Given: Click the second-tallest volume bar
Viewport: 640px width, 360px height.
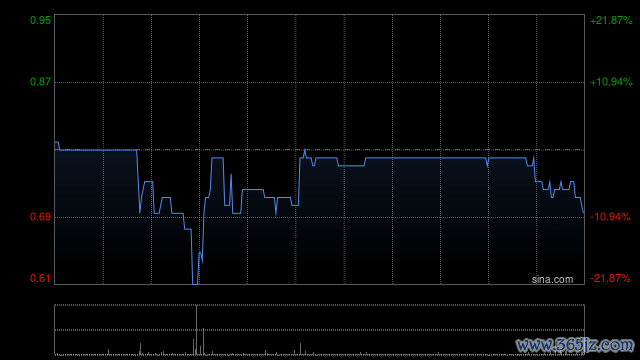Looking at the screenshot, I should coord(203,341).
